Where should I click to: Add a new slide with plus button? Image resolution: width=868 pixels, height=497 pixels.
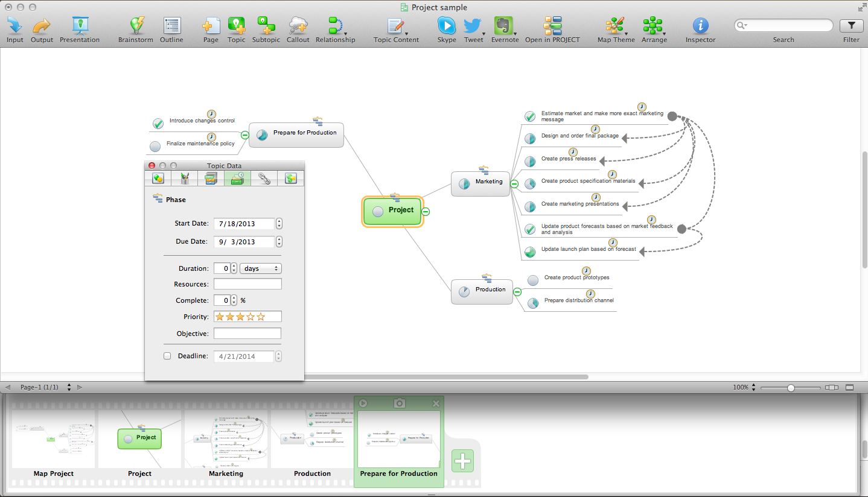(x=462, y=461)
